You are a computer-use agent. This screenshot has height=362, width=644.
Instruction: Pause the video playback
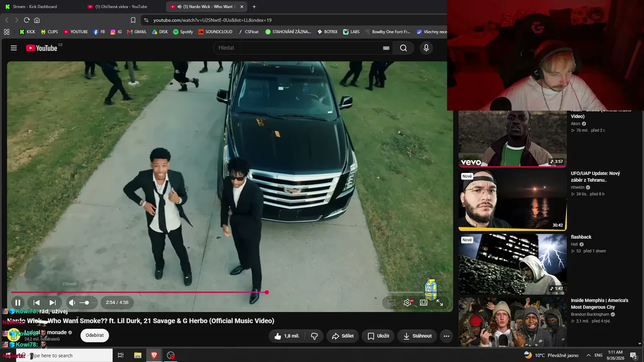(x=18, y=303)
